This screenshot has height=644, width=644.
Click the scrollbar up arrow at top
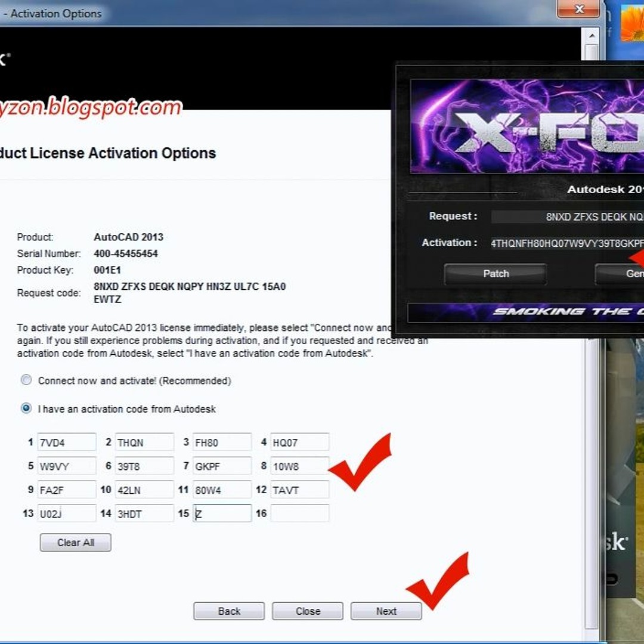point(591,37)
